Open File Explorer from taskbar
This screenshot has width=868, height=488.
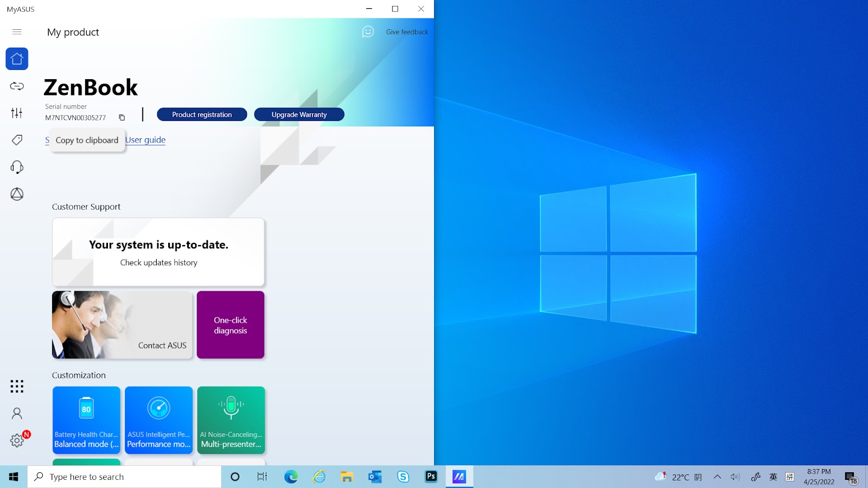347,477
